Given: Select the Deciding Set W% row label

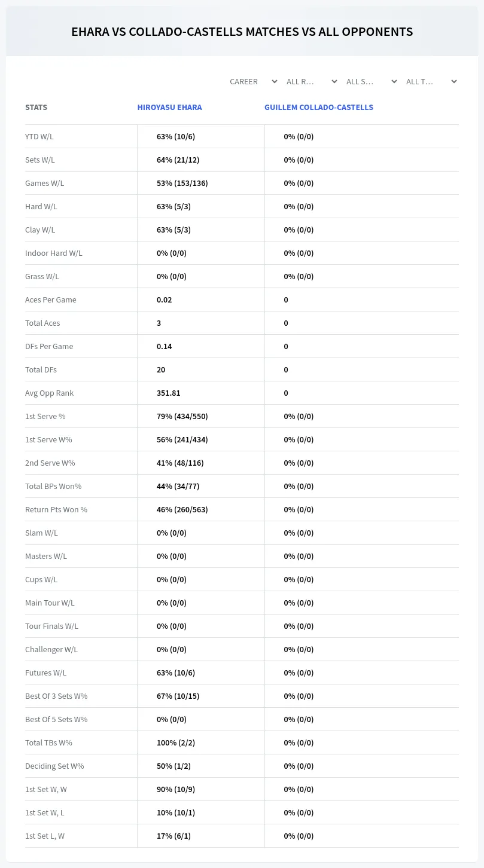Looking at the screenshot, I should 54,766.
